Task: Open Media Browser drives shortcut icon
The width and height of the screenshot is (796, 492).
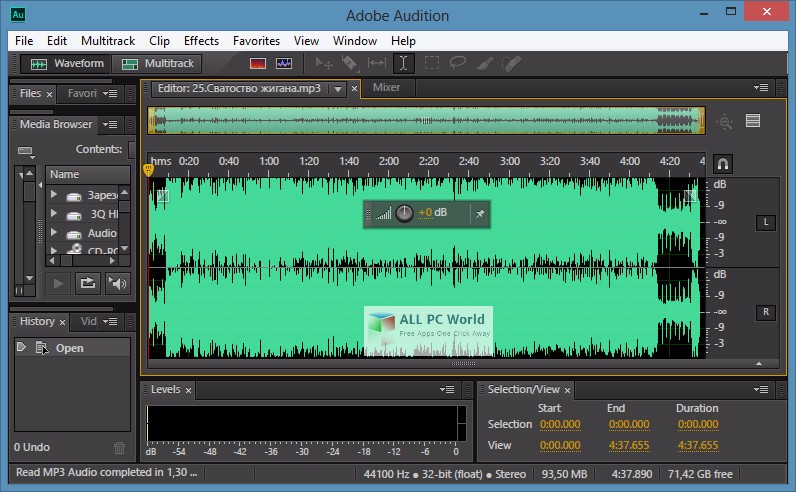Action: point(25,151)
